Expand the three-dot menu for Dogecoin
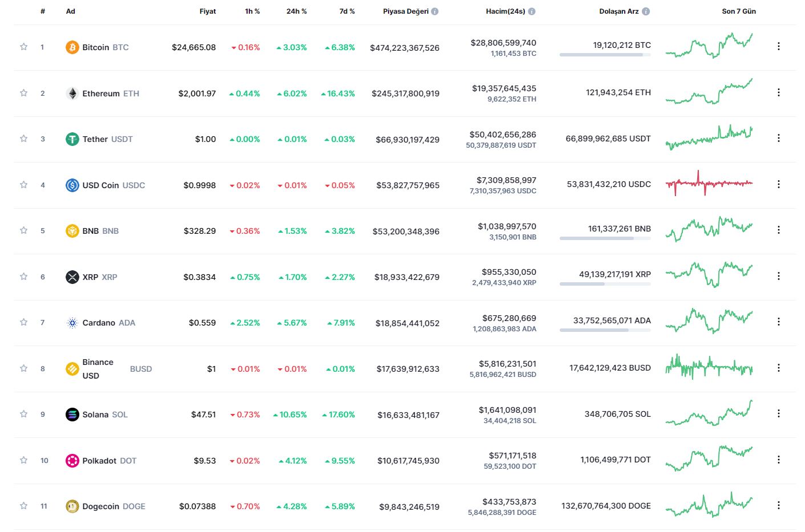 [x=778, y=505]
